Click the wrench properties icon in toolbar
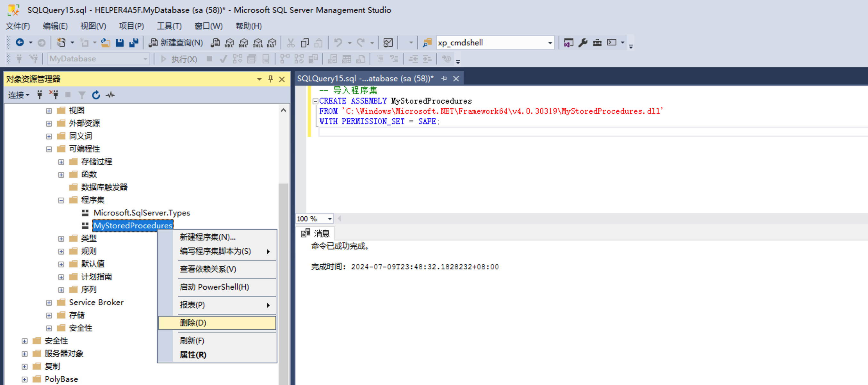868x385 pixels. click(583, 43)
